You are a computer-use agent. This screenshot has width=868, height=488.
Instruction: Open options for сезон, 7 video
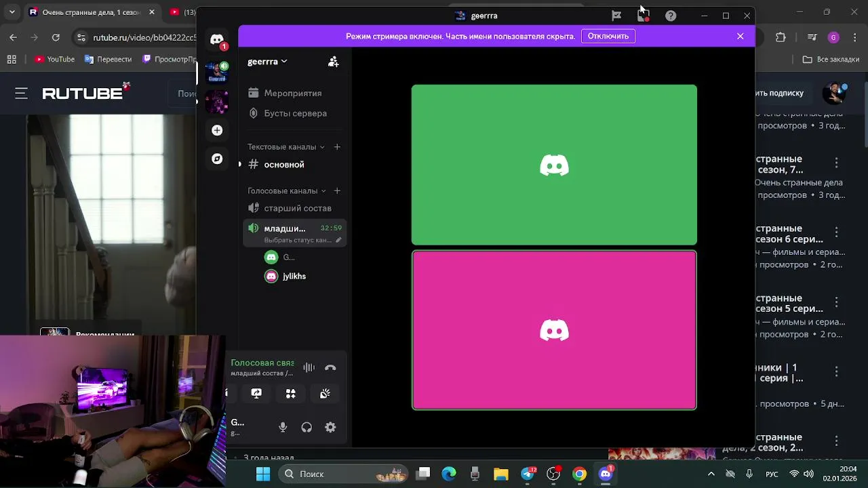tap(836, 163)
